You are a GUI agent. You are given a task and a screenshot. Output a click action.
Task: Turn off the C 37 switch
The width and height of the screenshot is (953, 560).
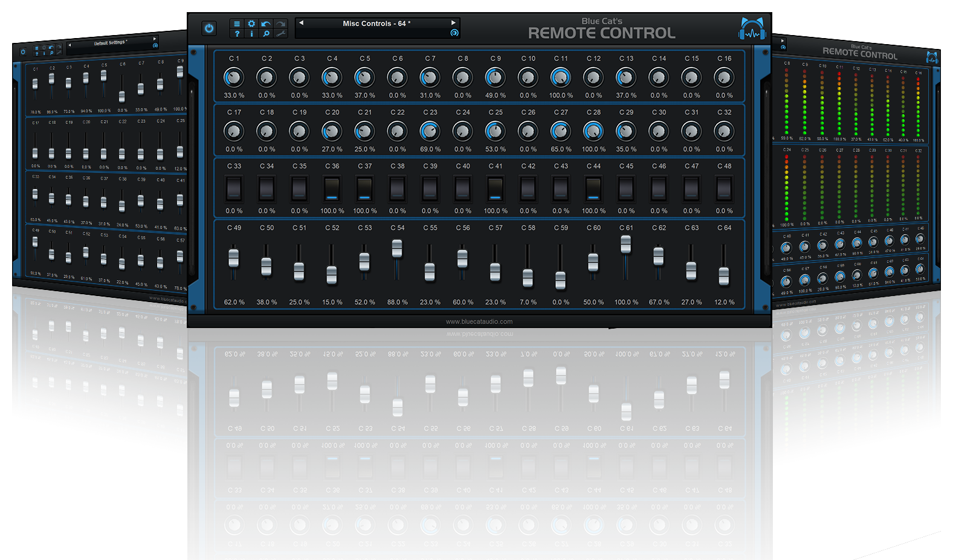pyautogui.click(x=364, y=188)
